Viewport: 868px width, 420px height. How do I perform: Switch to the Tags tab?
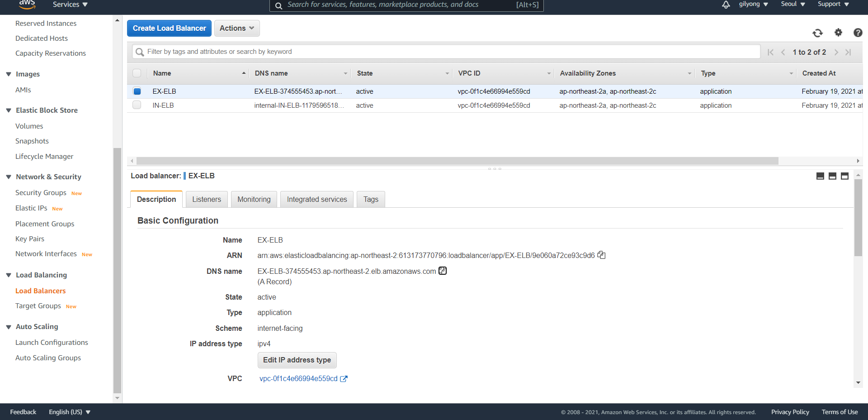pos(371,199)
